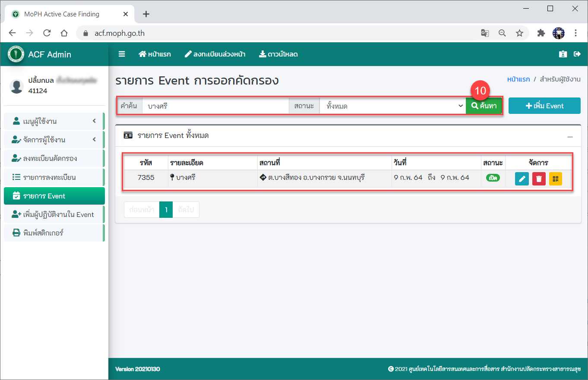The width and height of the screenshot is (588, 380).
Task: Click the red trash delete icon
Action: pyautogui.click(x=539, y=179)
